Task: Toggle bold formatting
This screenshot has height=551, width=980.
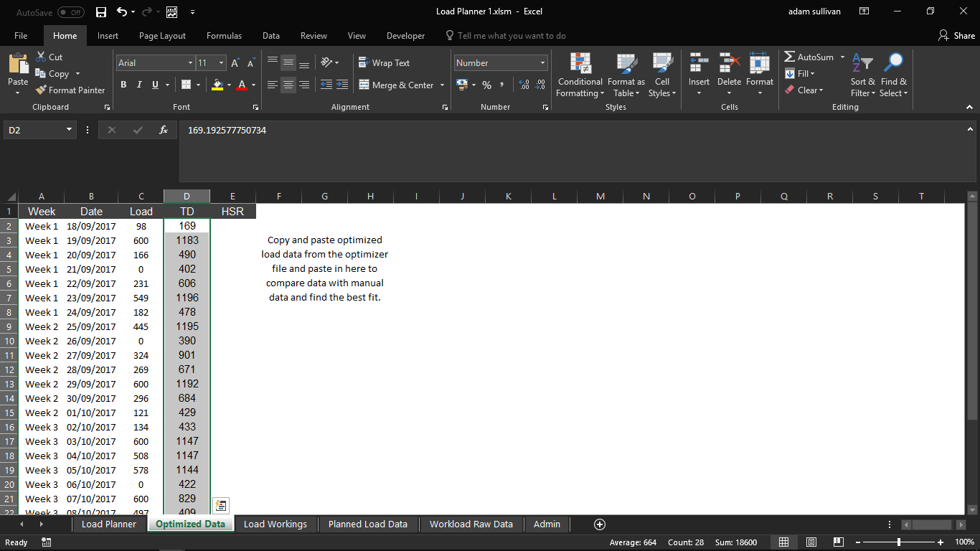Action: click(123, 85)
